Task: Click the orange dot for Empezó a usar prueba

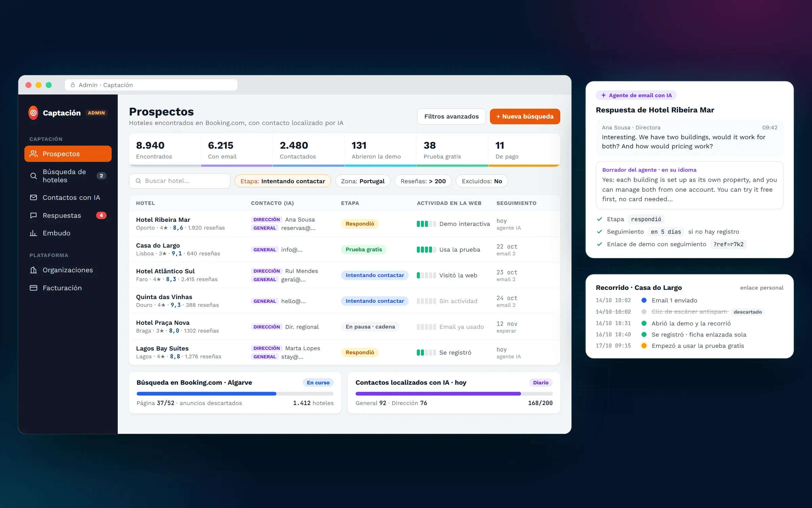Action: pyautogui.click(x=644, y=346)
